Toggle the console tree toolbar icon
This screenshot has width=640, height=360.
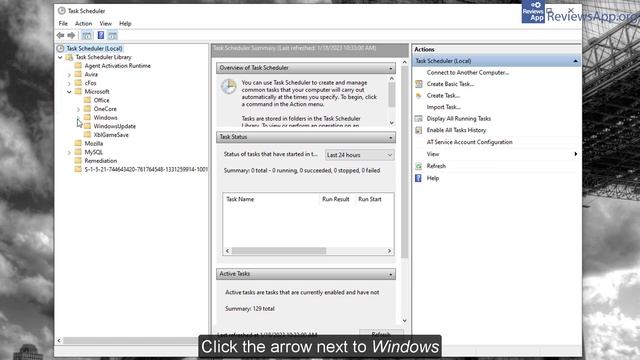(87, 36)
